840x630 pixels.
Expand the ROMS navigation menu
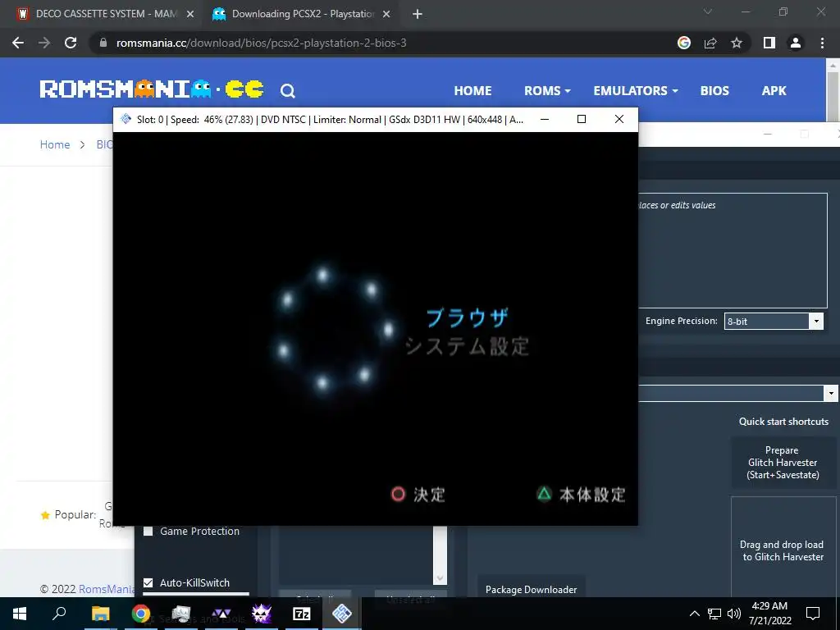tap(547, 90)
